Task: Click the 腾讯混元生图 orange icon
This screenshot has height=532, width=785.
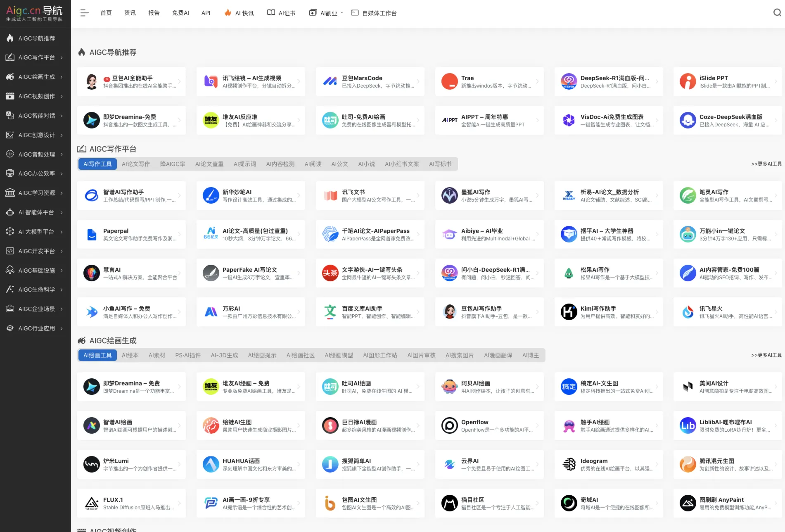Action: pyautogui.click(x=688, y=464)
